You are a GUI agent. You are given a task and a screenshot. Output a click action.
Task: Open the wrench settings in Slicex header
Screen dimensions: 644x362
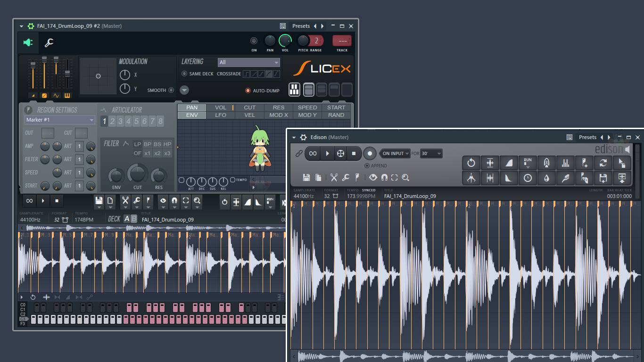49,43
